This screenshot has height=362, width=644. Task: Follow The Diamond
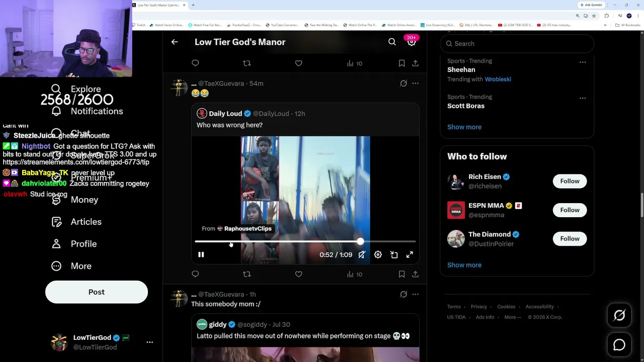570,239
